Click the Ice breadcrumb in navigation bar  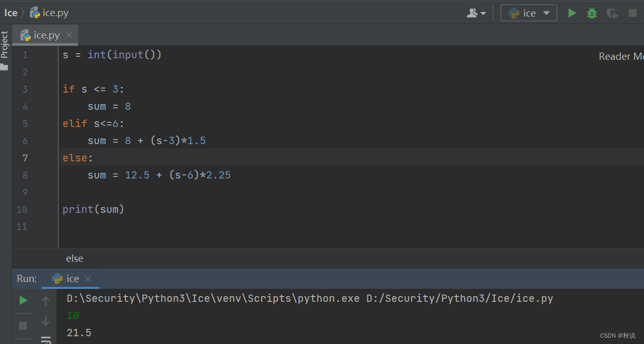click(11, 13)
